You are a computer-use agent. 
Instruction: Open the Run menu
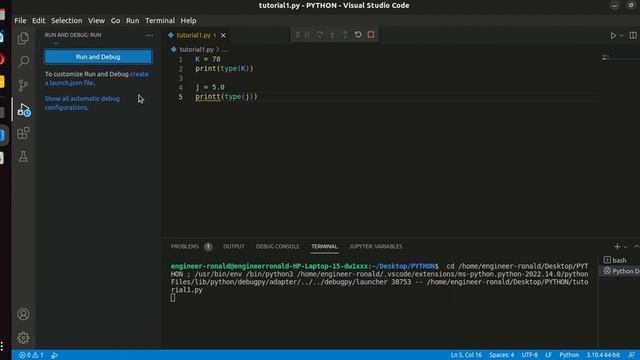point(132,20)
